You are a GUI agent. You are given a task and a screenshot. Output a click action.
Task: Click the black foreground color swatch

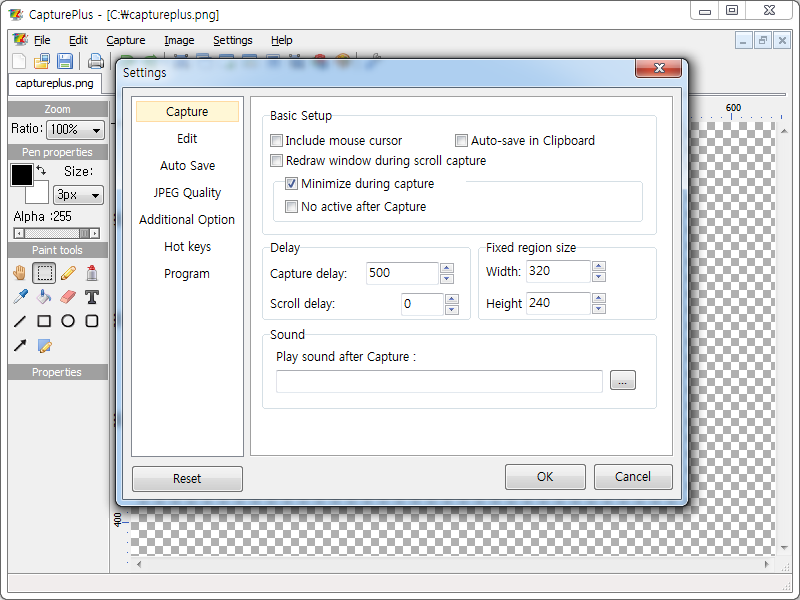(x=22, y=175)
